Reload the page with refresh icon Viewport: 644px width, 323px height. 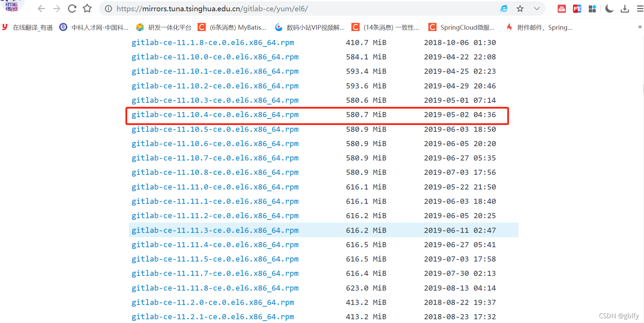pyautogui.click(x=72, y=9)
